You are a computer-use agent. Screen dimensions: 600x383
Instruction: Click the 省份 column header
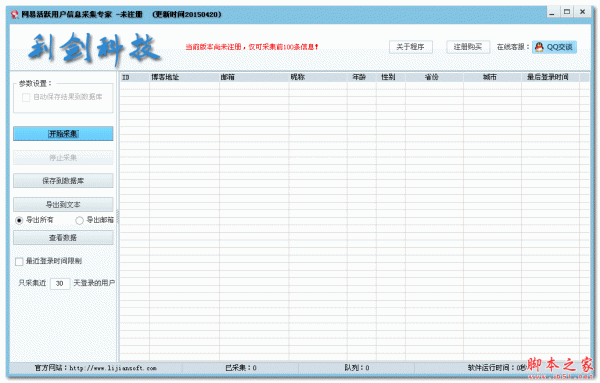[x=434, y=77]
